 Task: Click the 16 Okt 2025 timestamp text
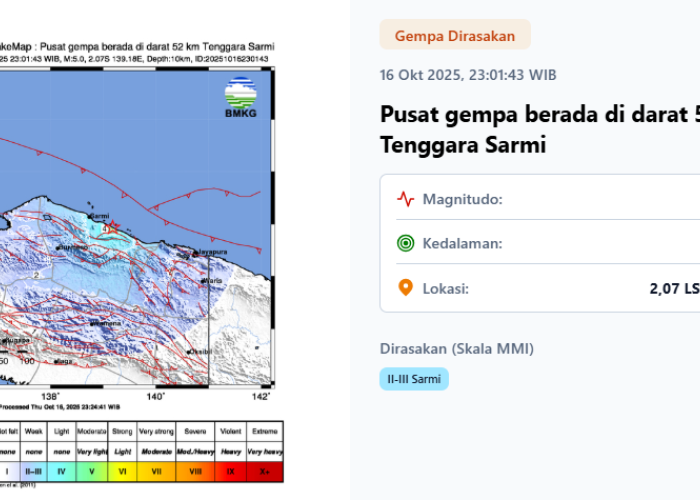pyautogui.click(x=468, y=75)
